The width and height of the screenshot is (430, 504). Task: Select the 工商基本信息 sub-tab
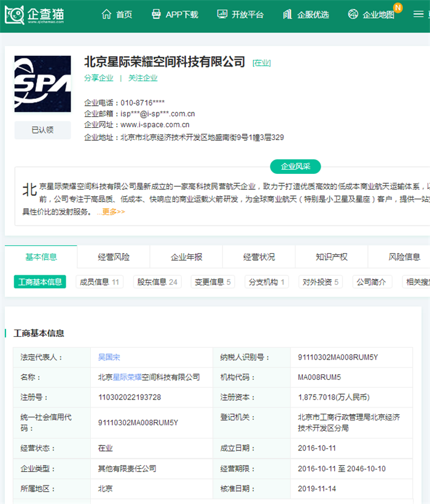[40, 282]
